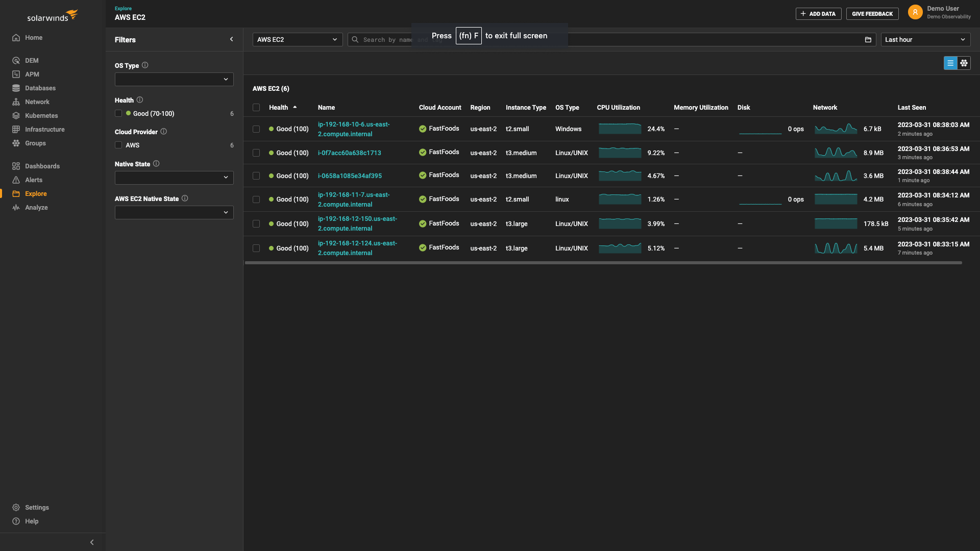Open Settings at the bottom sidebar
980x551 pixels.
[36, 507]
